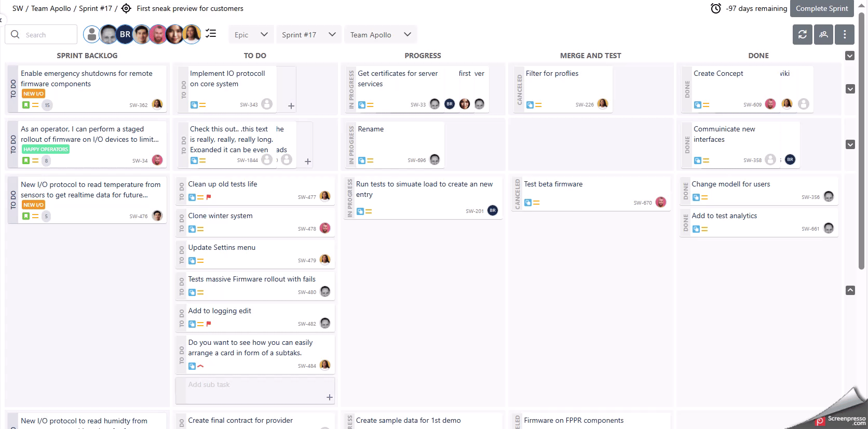Open the Epic filter dropdown
868x429 pixels.
251,35
